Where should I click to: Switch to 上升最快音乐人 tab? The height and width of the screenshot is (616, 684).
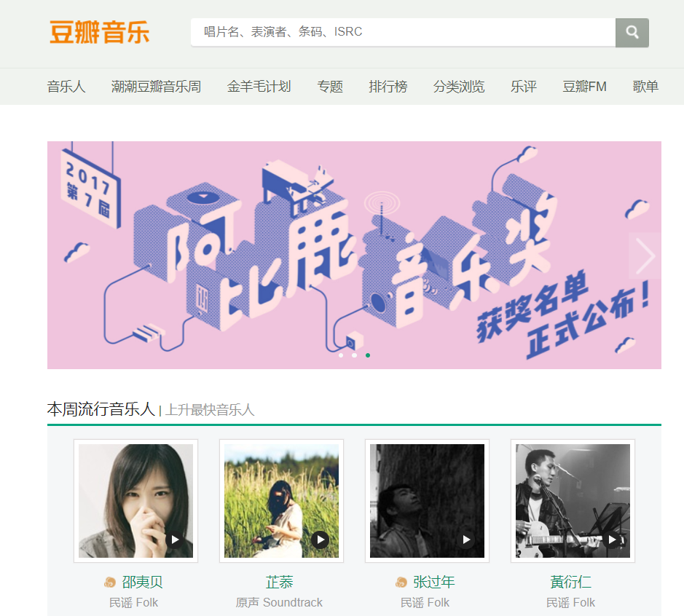coord(210,410)
